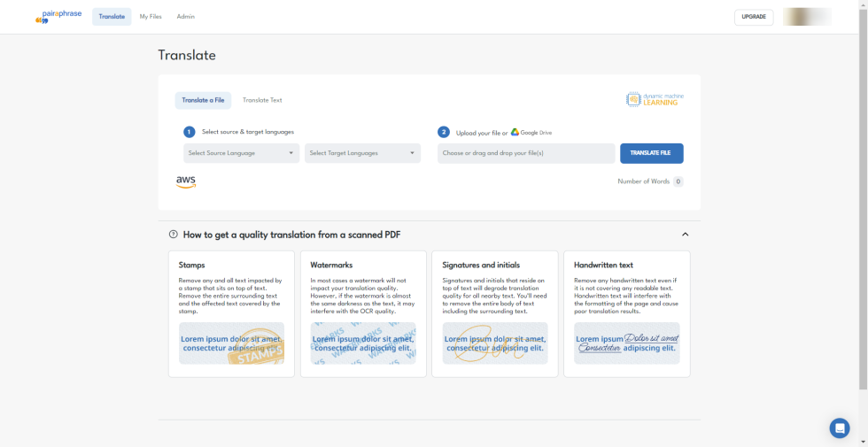868x447 pixels.
Task: Click the Stamps example thumbnail
Action: coord(231,343)
